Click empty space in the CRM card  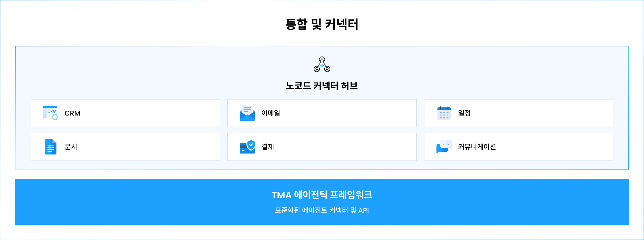point(151,113)
